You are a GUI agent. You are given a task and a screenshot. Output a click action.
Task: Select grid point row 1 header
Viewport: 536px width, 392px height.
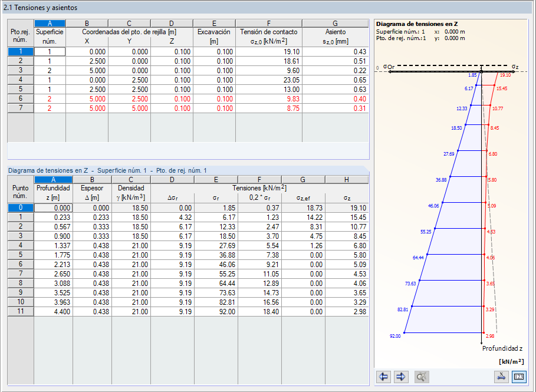[21, 52]
